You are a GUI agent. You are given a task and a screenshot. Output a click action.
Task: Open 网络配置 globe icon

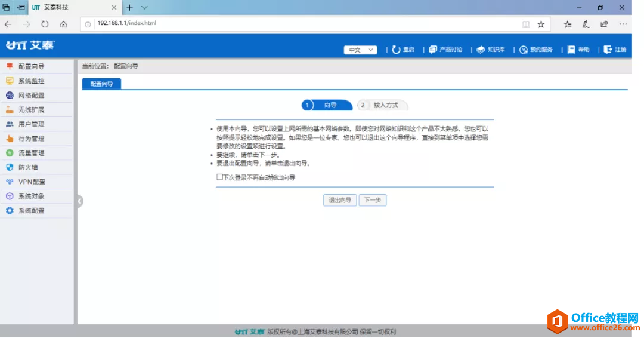point(10,95)
